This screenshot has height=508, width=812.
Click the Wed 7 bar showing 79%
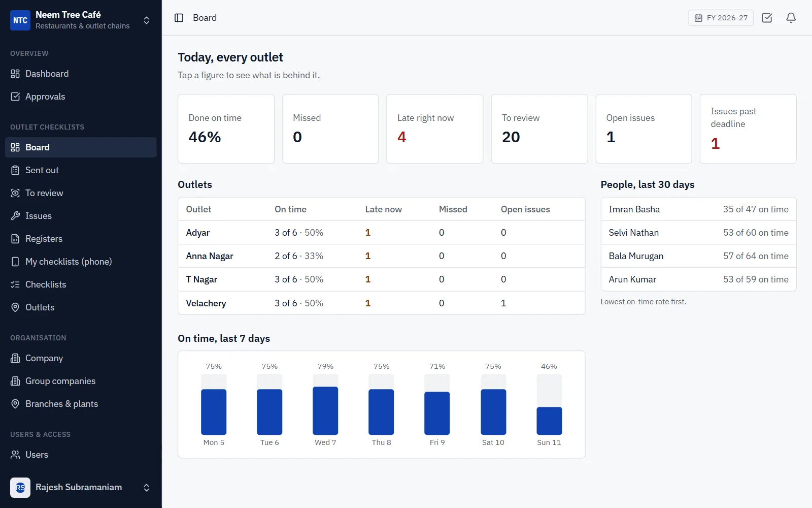325,410
